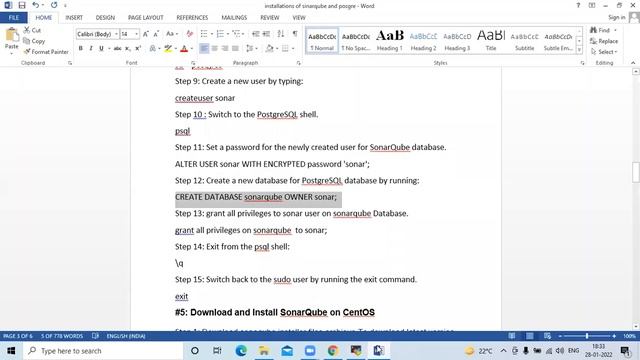Shrink font size with A down icon
This screenshot has height=360, width=640.
point(156,34)
